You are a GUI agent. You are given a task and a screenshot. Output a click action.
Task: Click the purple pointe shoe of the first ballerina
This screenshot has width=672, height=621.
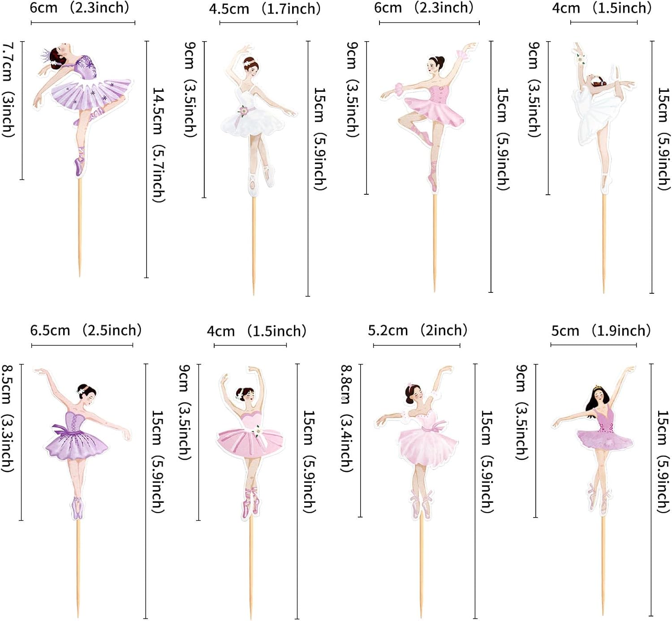79,166
